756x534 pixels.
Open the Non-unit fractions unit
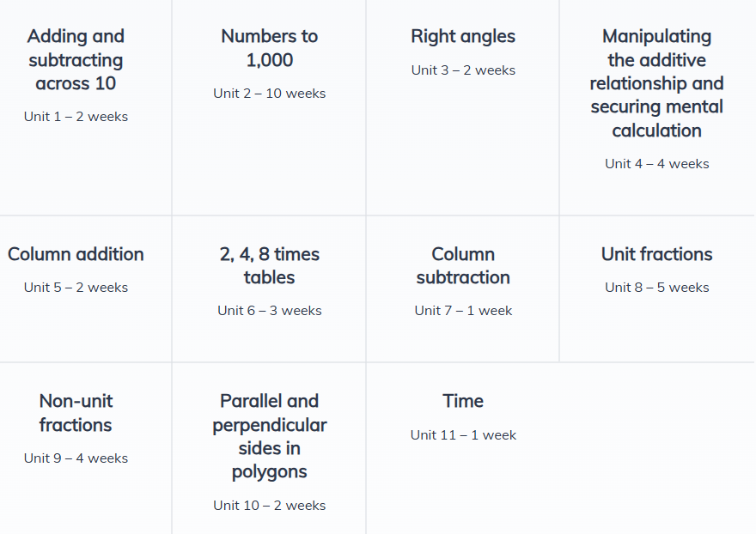point(76,413)
